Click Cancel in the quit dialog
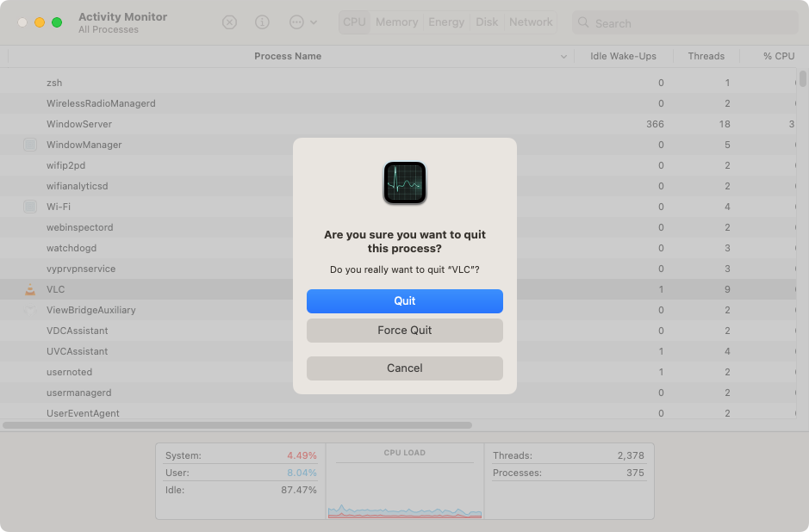809x532 pixels. click(405, 368)
